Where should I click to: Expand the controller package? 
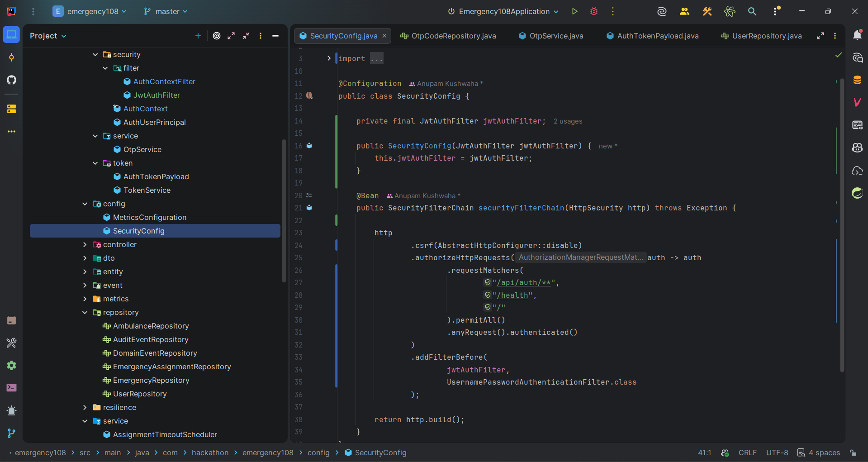[x=85, y=244]
